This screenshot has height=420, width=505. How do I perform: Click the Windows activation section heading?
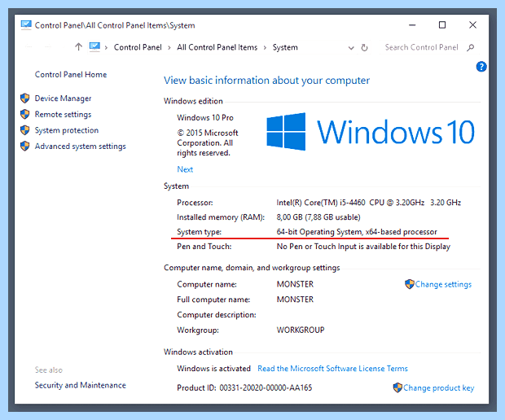[x=198, y=352]
